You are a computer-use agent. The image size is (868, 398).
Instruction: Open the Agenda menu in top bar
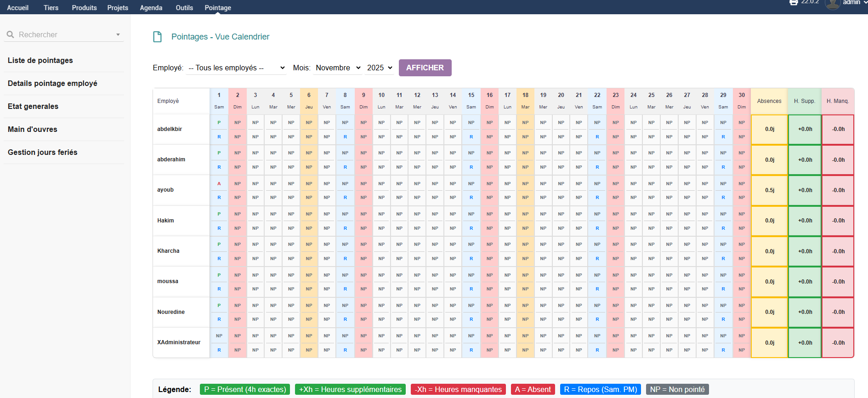click(151, 8)
